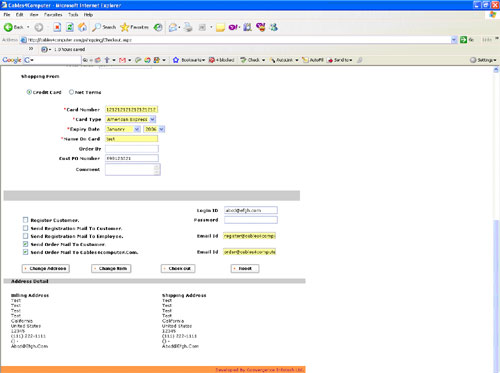Check the Register Customer checkbox
Screen dimensions: 500x373
[25, 220]
